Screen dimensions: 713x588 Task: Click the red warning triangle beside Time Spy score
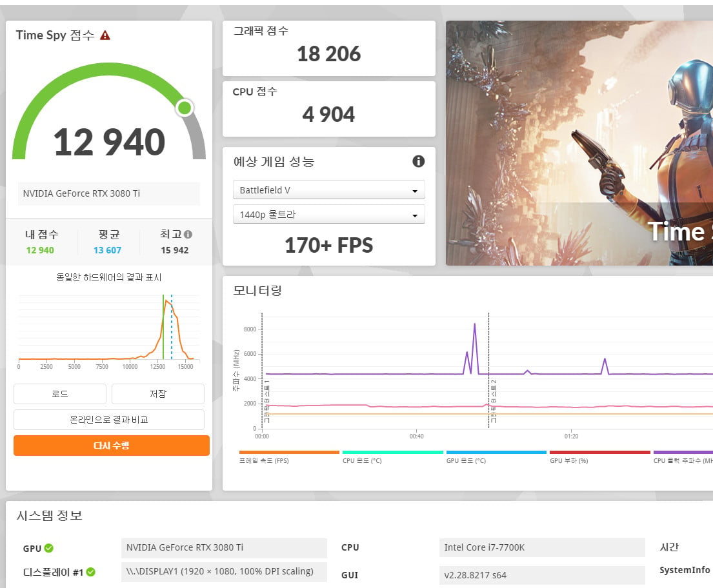click(x=105, y=35)
